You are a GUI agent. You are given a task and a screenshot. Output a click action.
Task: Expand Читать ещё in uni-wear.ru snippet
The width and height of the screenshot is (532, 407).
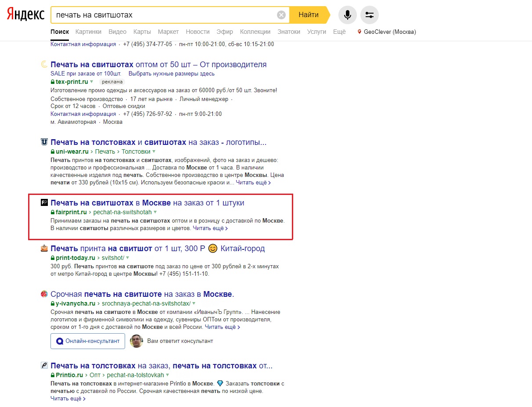253,183
